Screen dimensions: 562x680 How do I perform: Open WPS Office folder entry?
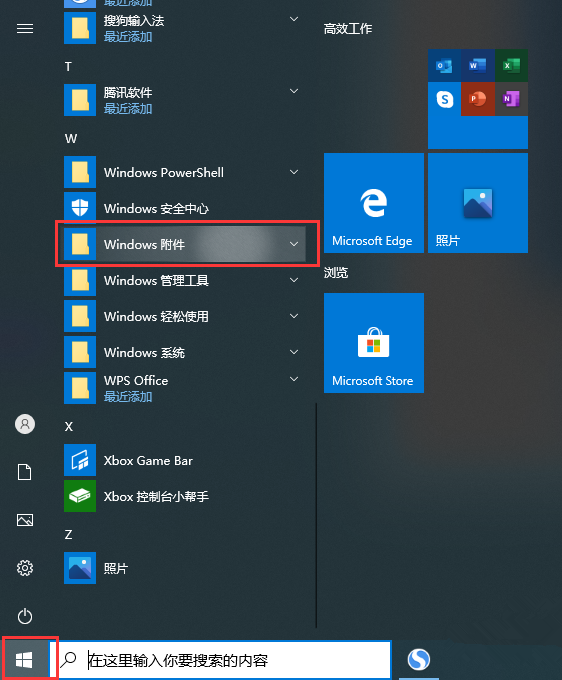(185, 389)
